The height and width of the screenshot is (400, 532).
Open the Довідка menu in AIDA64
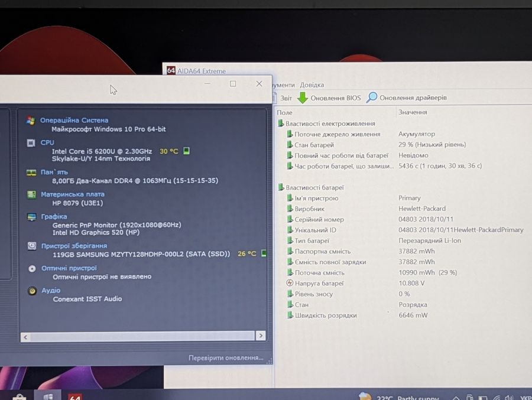[312, 85]
